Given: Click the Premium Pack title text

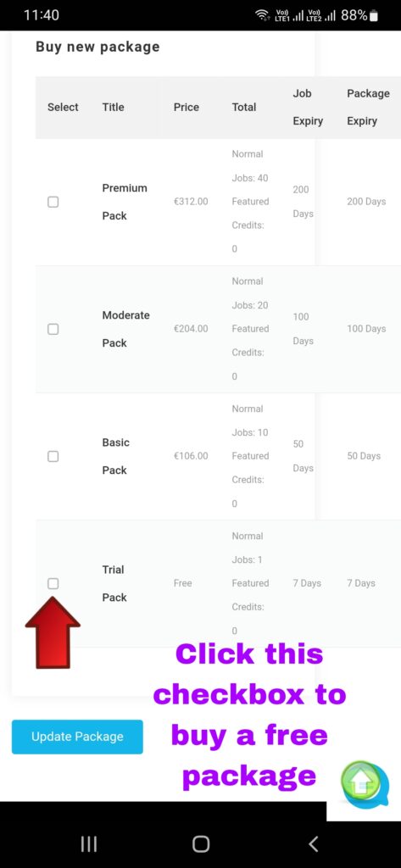Looking at the screenshot, I should 125,202.
